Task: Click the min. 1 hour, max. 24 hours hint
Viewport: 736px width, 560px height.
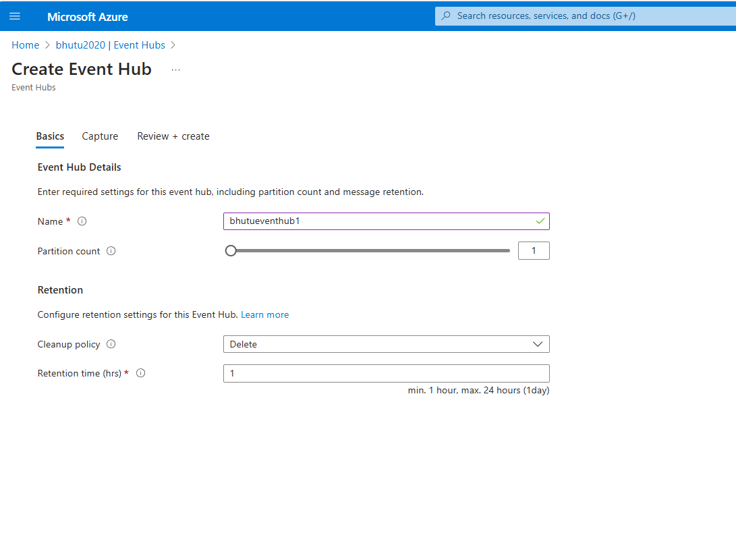Action: point(478,390)
